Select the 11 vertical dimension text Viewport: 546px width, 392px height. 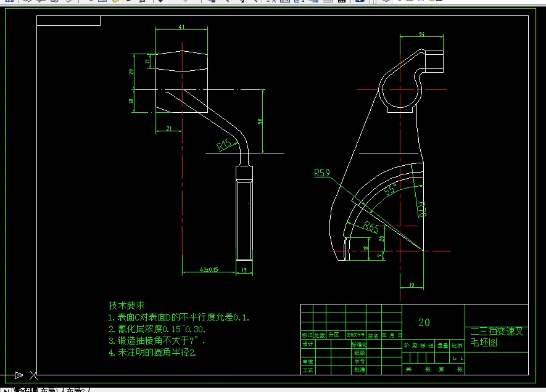(x=147, y=61)
